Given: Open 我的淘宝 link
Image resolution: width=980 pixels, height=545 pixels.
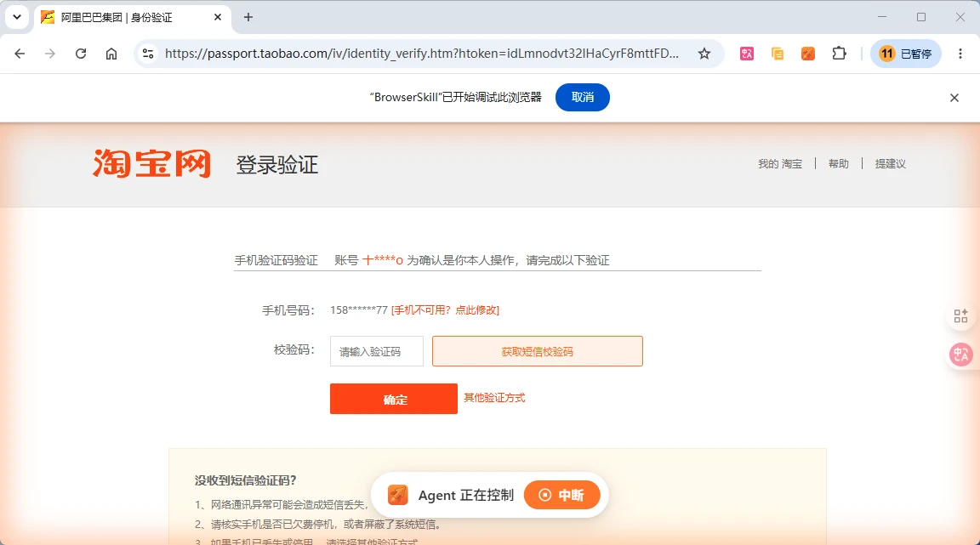Looking at the screenshot, I should click(780, 164).
